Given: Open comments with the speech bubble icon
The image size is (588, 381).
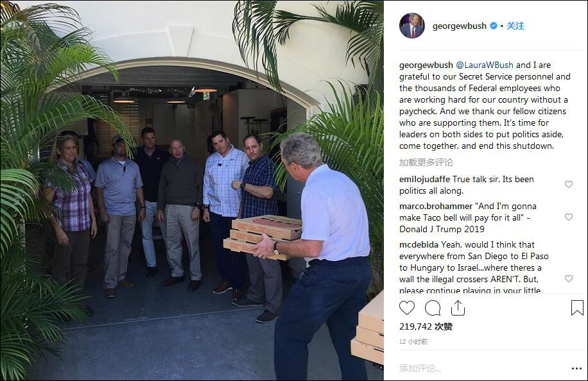Looking at the screenshot, I should [433, 309].
